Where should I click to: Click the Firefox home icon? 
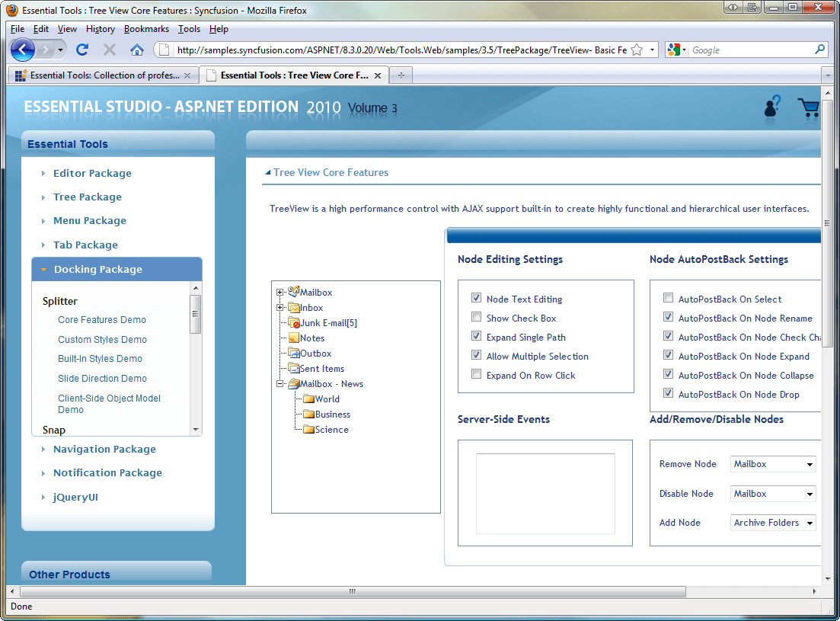[138, 51]
